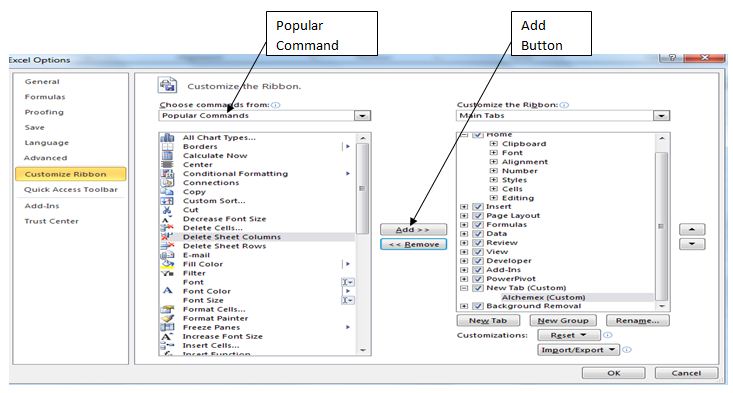Open the Customize the Ribbon Main Tabs dropdown
Image resolution: width=733 pixels, height=393 pixels.
pos(661,115)
